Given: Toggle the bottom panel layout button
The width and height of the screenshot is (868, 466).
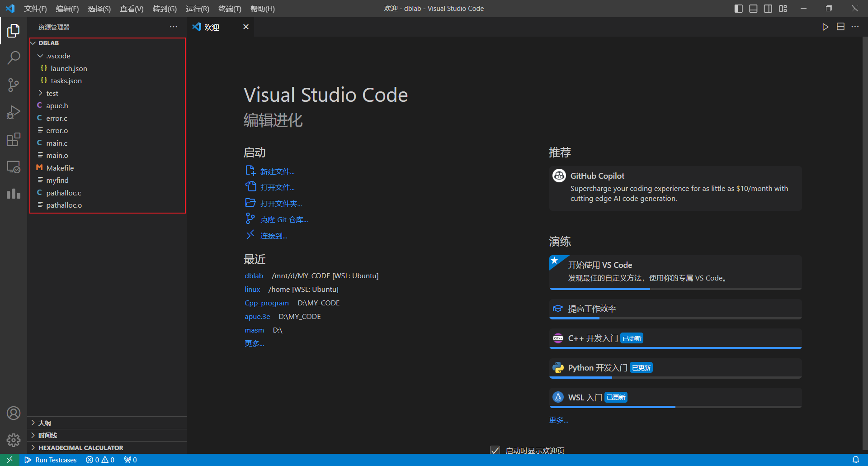Looking at the screenshot, I should pyautogui.click(x=753, y=9).
